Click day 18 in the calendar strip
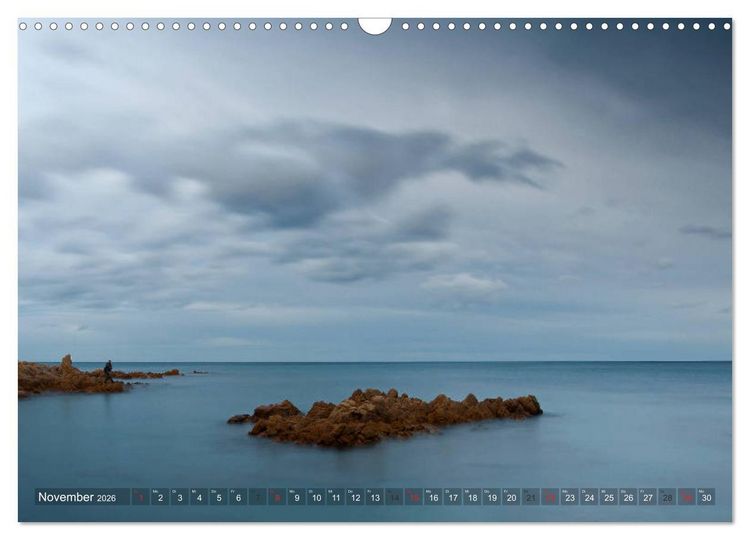This screenshot has height=540, width=750. click(x=473, y=496)
